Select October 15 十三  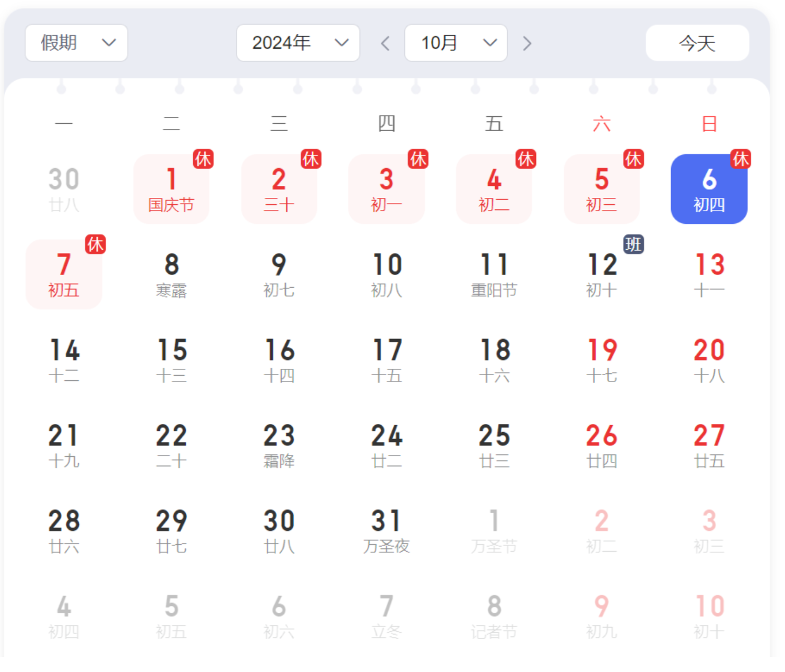[171, 360]
